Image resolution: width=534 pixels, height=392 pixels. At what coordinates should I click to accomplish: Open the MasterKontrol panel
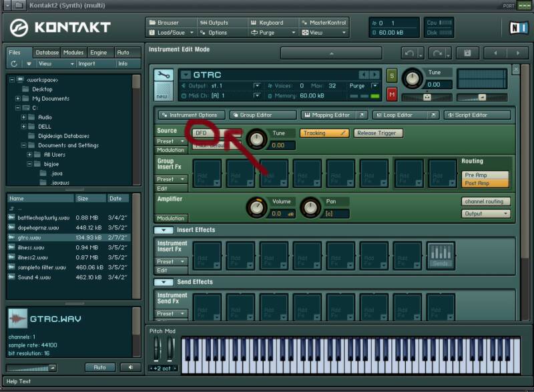[324, 23]
